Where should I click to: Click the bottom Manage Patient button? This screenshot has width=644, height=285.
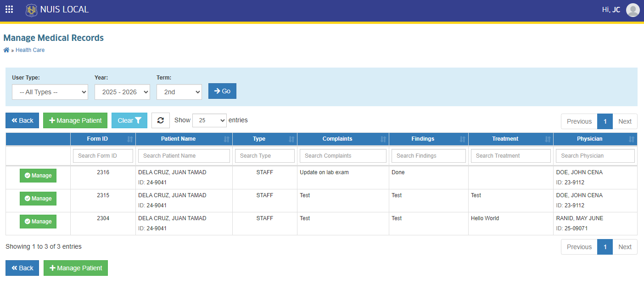(x=76, y=268)
